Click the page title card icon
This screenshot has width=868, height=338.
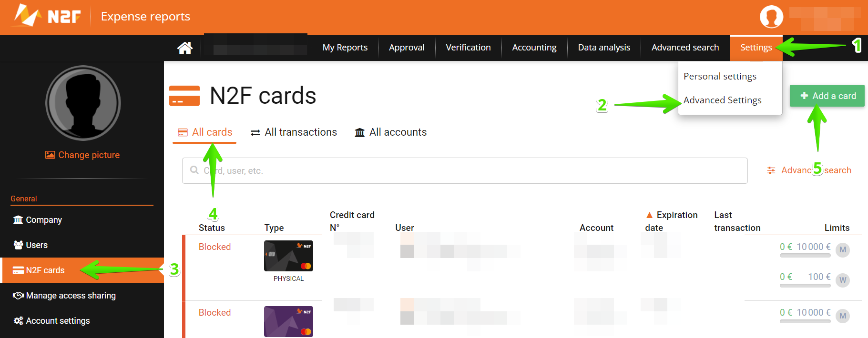[x=184, y=96]
